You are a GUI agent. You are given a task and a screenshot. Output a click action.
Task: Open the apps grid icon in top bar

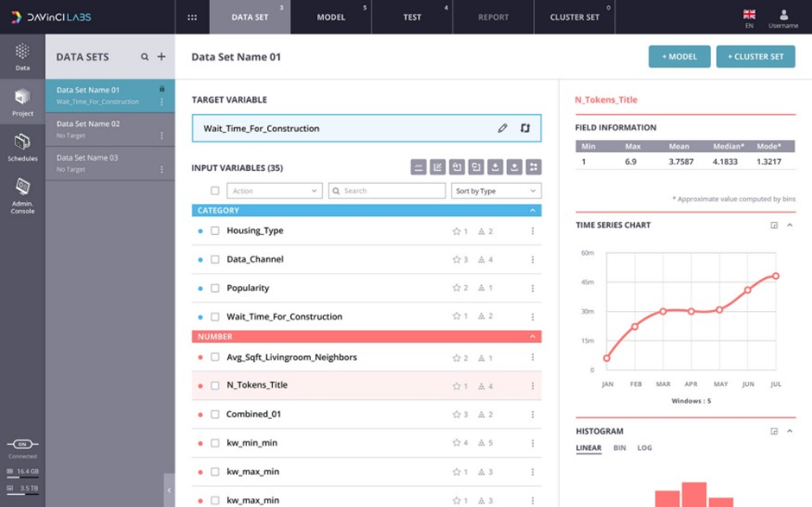coord(192,17)
